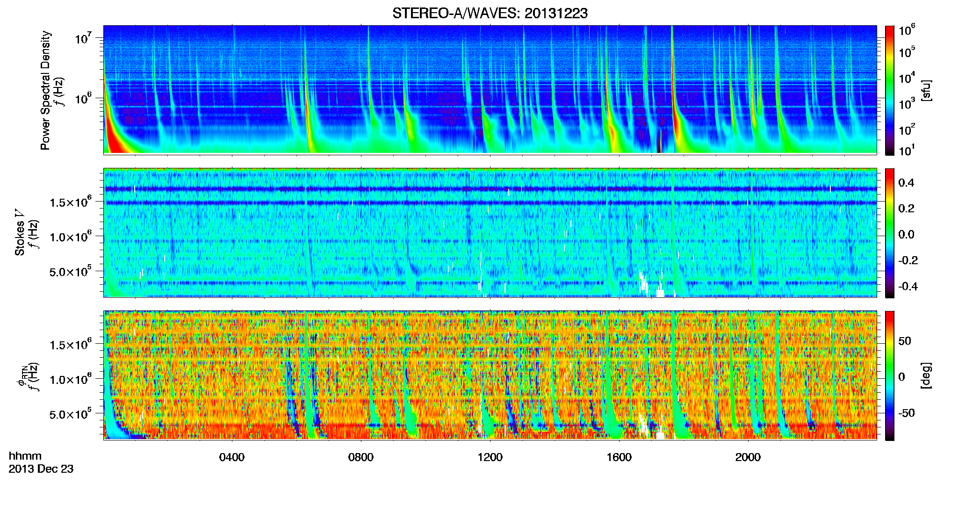Screen dimensions: 980x505
Task: Click the phase angle degrees colorbar
Action: click(x=890, y=375)
